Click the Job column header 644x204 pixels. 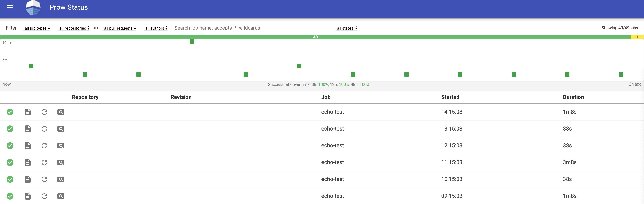326,97
